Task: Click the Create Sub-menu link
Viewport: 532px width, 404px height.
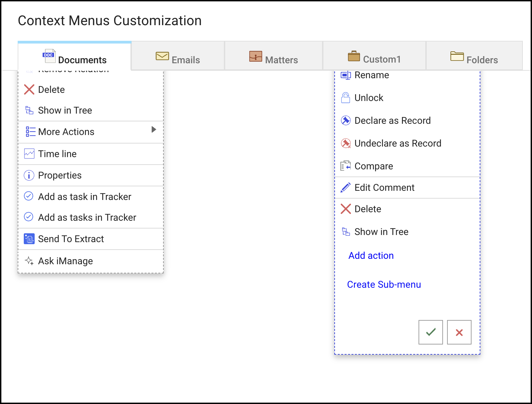Action: [384, 285]
